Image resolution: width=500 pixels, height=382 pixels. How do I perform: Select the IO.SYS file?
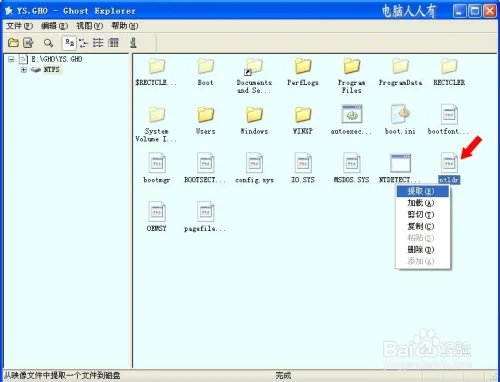[x=303, y=163]
